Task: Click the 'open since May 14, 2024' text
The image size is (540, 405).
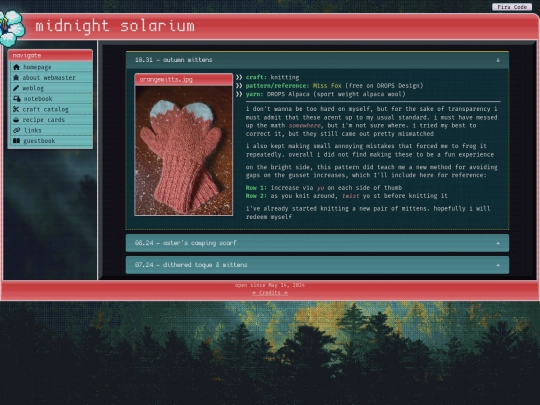Action: [270, 285]
